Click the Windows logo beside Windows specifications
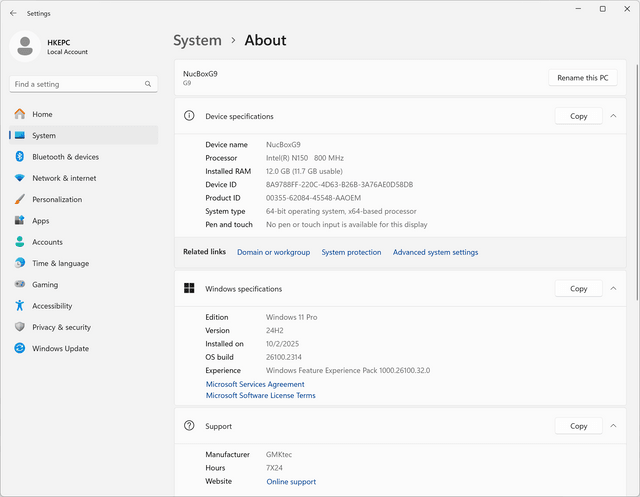Screen dimensions: 640x497 click(x=189, y=288)
